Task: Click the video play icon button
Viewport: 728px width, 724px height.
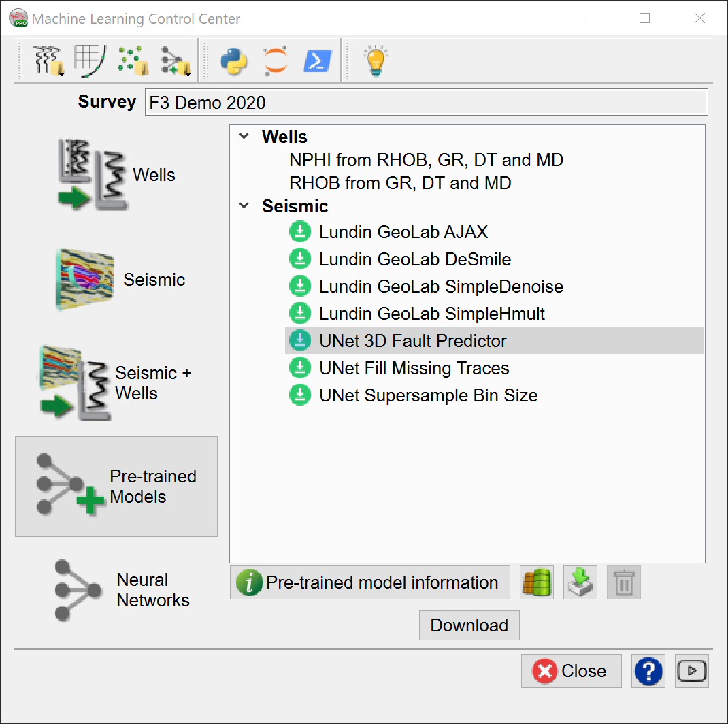Action: 692,672
